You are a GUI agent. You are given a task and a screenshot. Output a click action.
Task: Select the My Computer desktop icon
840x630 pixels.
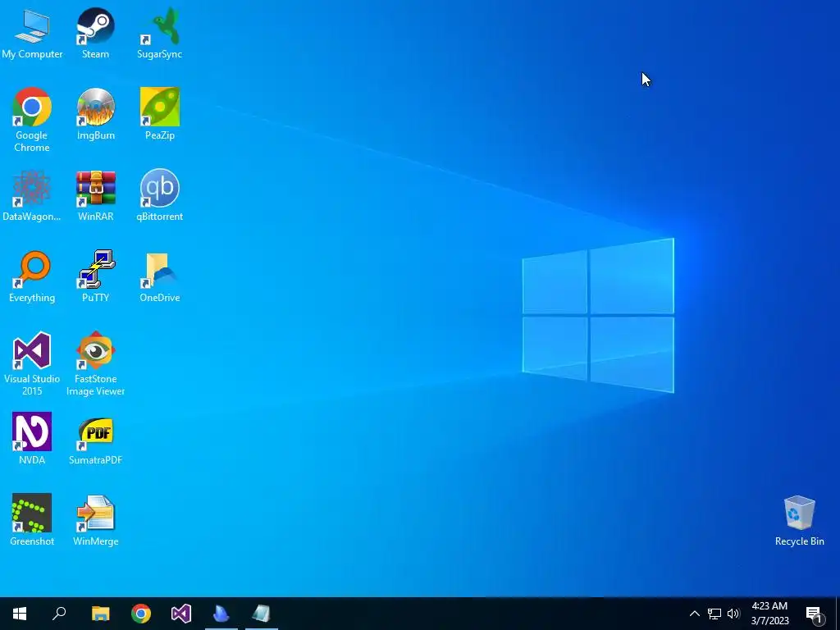32,33
